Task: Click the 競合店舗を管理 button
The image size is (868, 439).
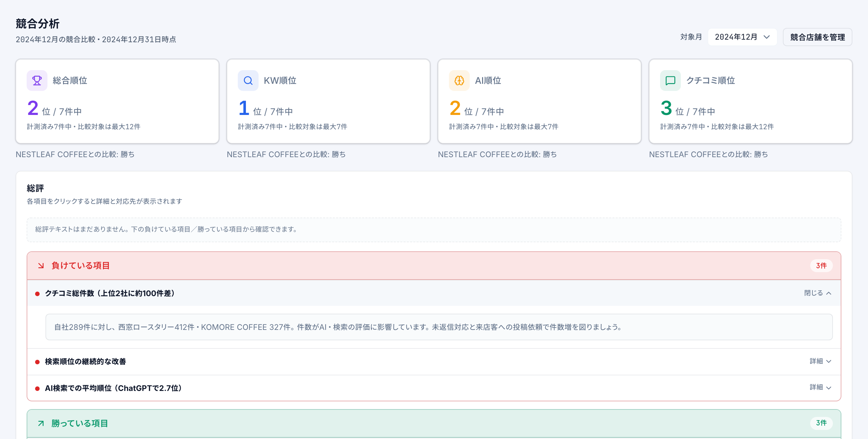Action: [817, 37]
